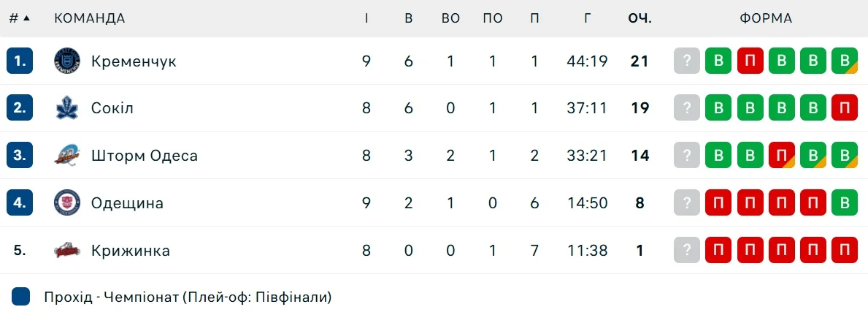The image size is (868, 315).
Task: Open the Шторм Одеса team link
Action: pyautogui.click(x=145, y=156)
